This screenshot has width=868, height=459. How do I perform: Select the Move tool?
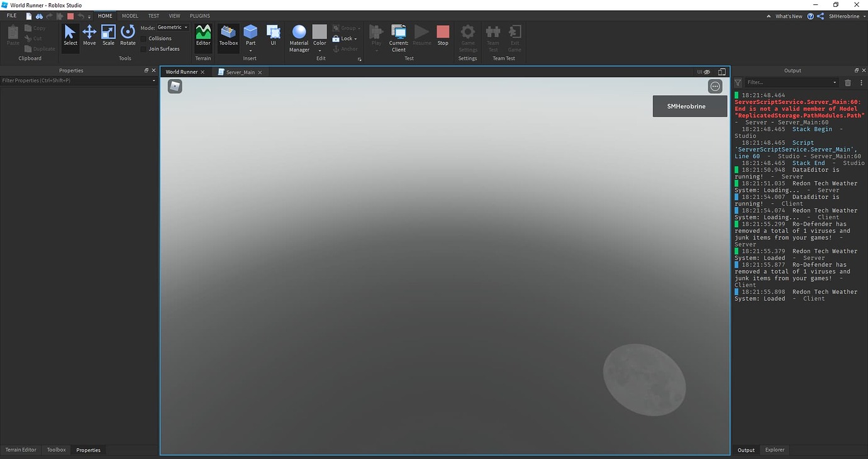coord(89,36)
